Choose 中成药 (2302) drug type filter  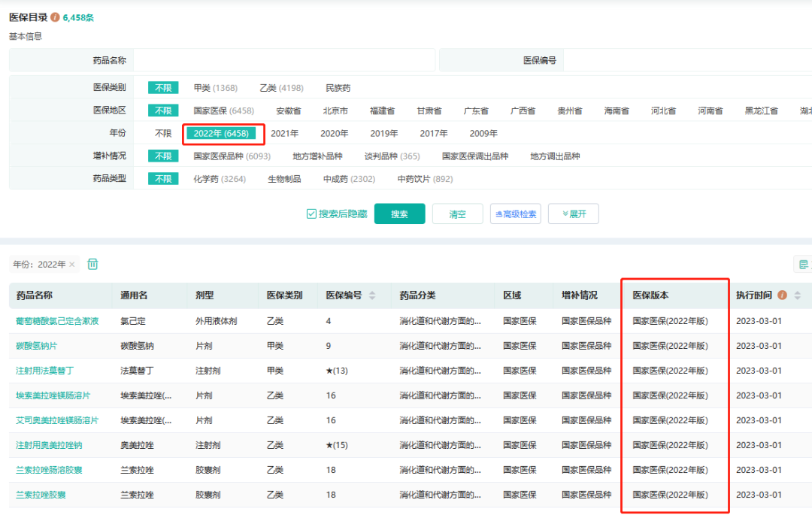coord(349,179)
